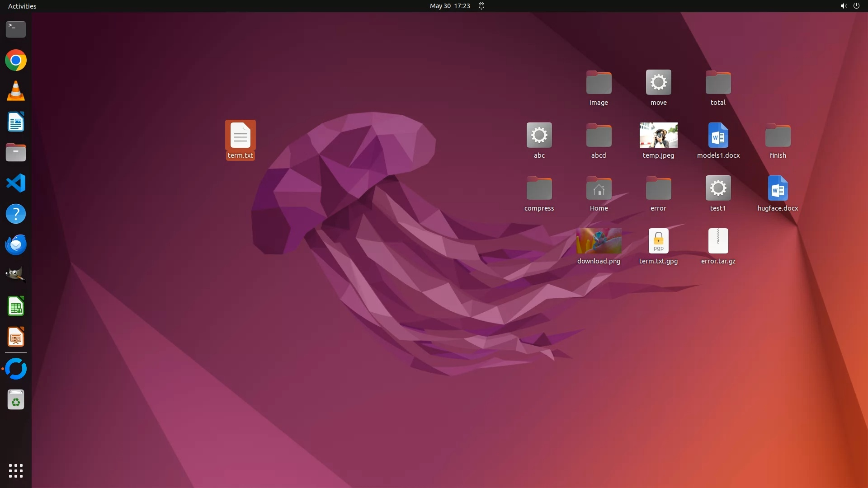
Task: Open the Terminal from the dock
Action: (x=16, y=29)
